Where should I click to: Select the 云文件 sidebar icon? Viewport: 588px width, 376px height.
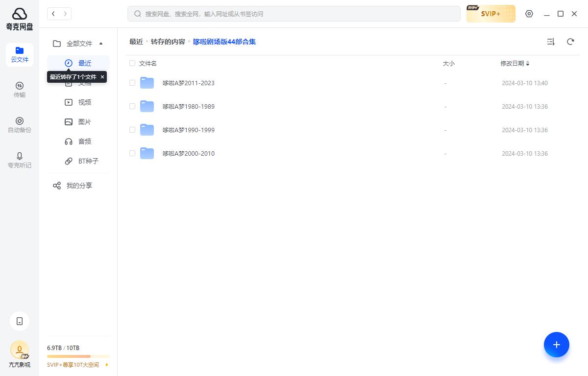point(20,54)
